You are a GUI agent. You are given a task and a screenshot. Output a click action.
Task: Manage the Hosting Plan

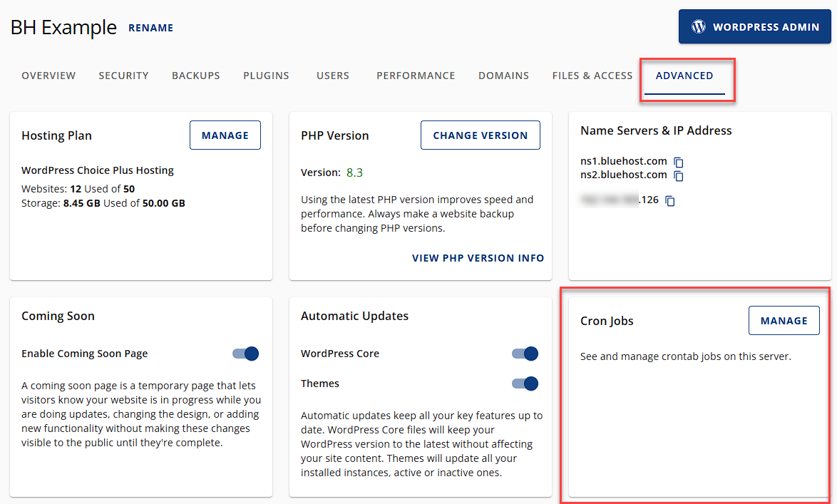tap(225, 135)
